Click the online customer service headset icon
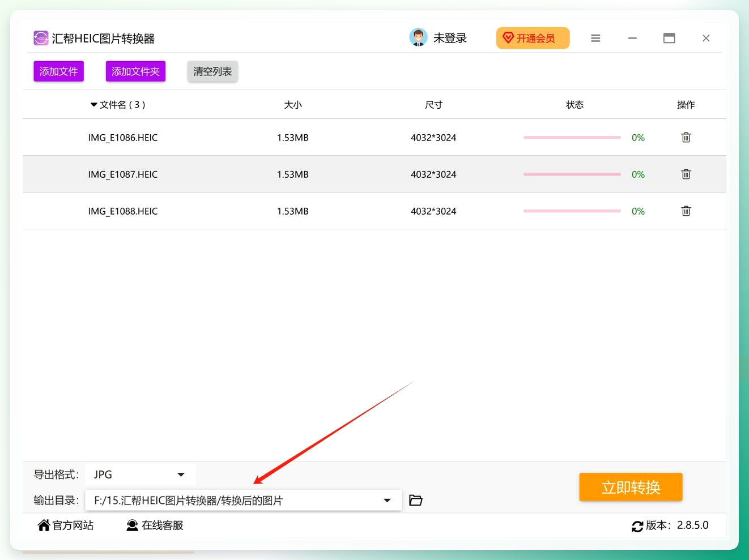This screenshot has height=560, width=749. click(132, 525)
